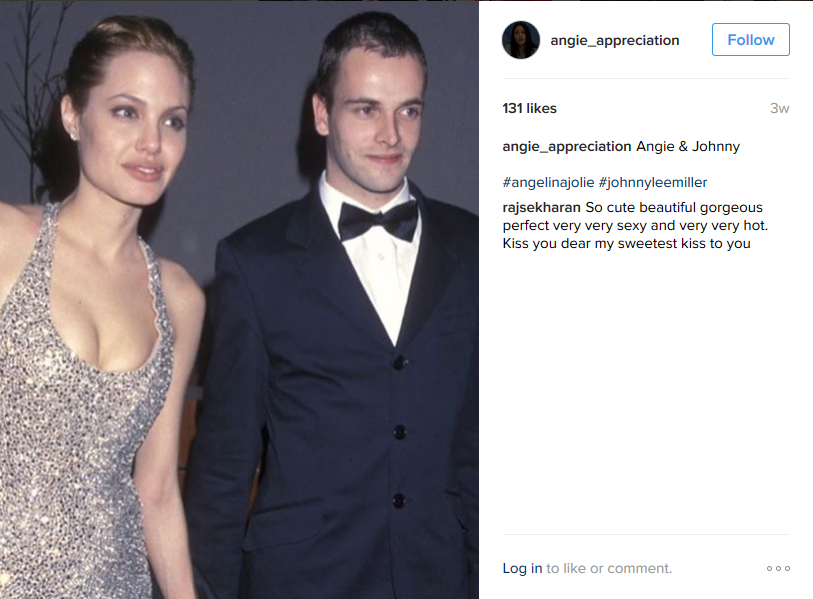This screenshot has height=599, width=813.
Task: Open the three-dot more options menu
Action: click(x=778, y=568)
